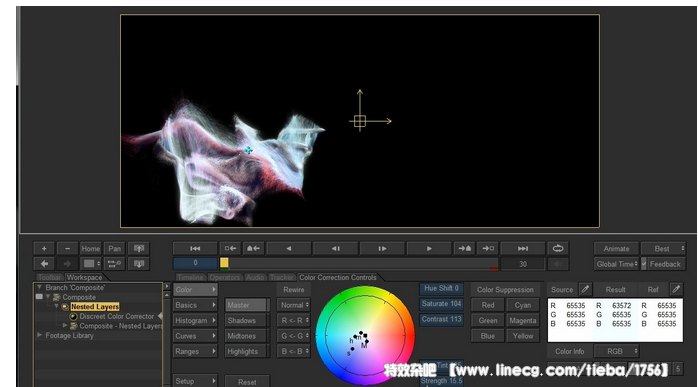Open the Global Time dropdown
Screen dimensions: 698x387
tap(616, 264)
